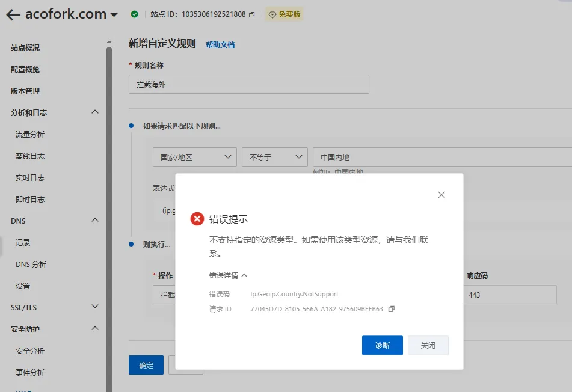The width and height of the screenshot is (572, 392).
Task: Click the 诊断 button
Action: pyautogui.click(x=382, y=345)
